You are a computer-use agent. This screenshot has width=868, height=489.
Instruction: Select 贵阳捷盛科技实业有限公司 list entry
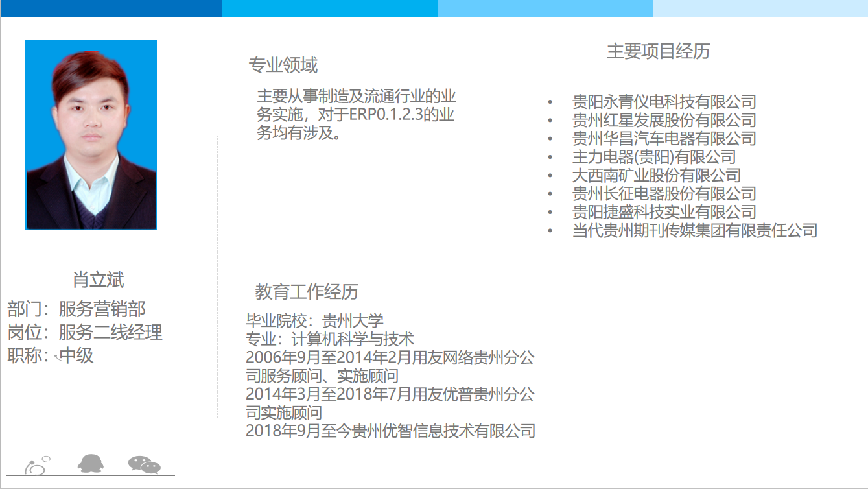664,211
